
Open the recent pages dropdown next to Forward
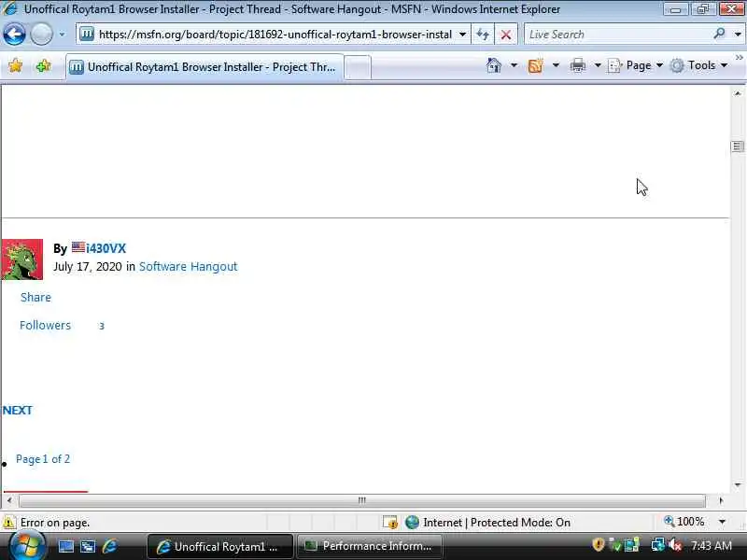click(x=62, y=35)
